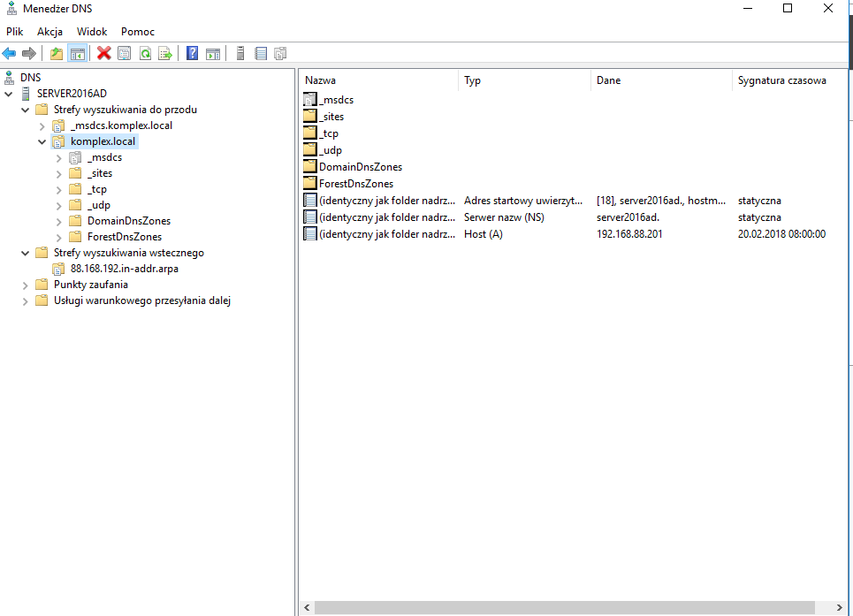Open the Akcja menu
This screenshot has width=853, height=616.
50,32
